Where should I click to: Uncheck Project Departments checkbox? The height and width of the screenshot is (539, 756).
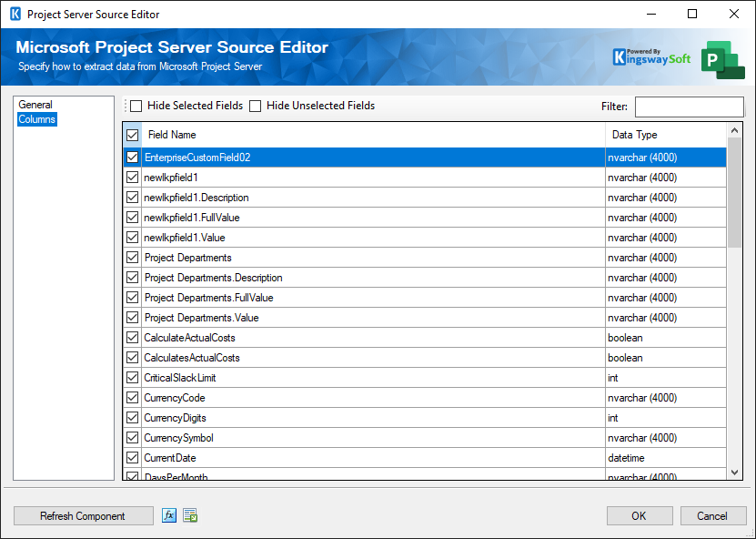132,258
